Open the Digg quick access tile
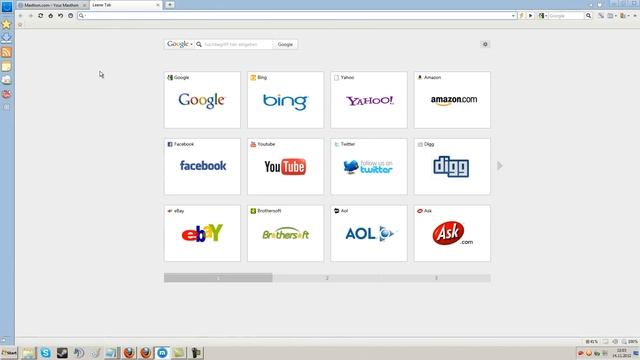This screenshot has height=360, width=640. [452, 167]
